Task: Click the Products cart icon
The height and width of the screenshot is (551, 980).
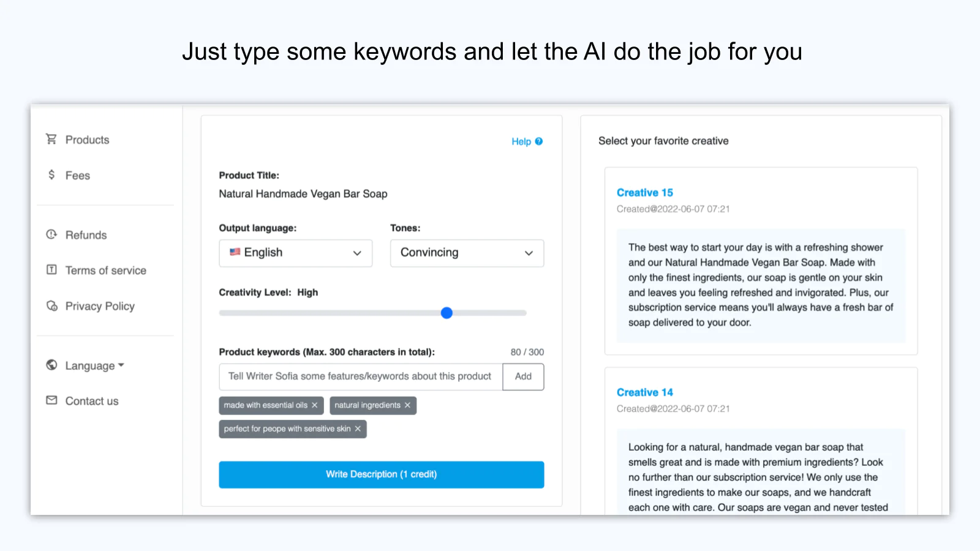Action: (51, 139)
